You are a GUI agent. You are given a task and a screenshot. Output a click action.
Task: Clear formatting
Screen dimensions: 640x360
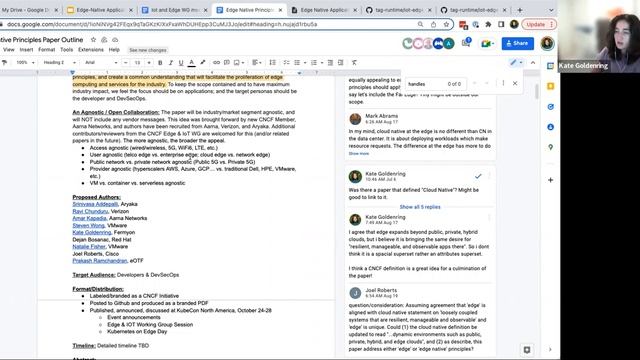pyautogui.click(x=354, y=62)
